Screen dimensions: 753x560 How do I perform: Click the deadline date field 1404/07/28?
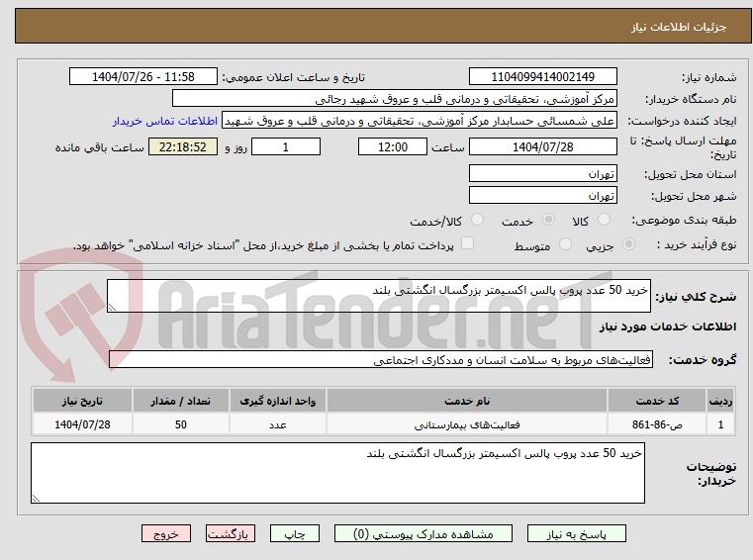(542, 147)
